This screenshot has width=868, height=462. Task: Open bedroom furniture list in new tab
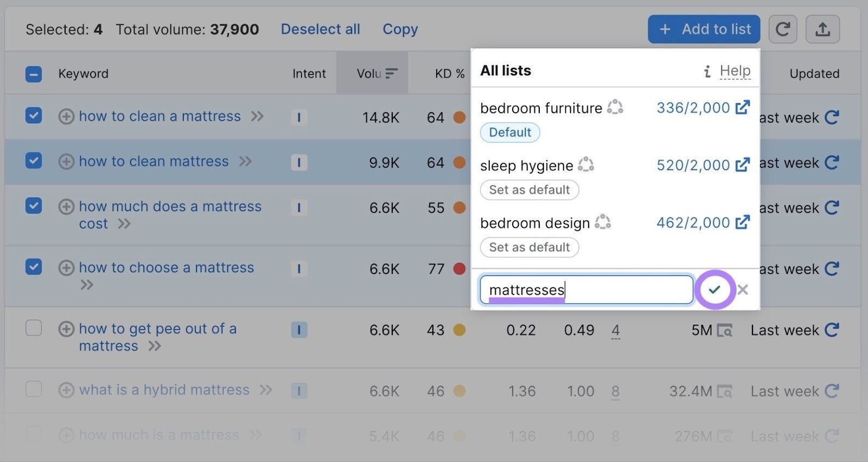[743, 107]
